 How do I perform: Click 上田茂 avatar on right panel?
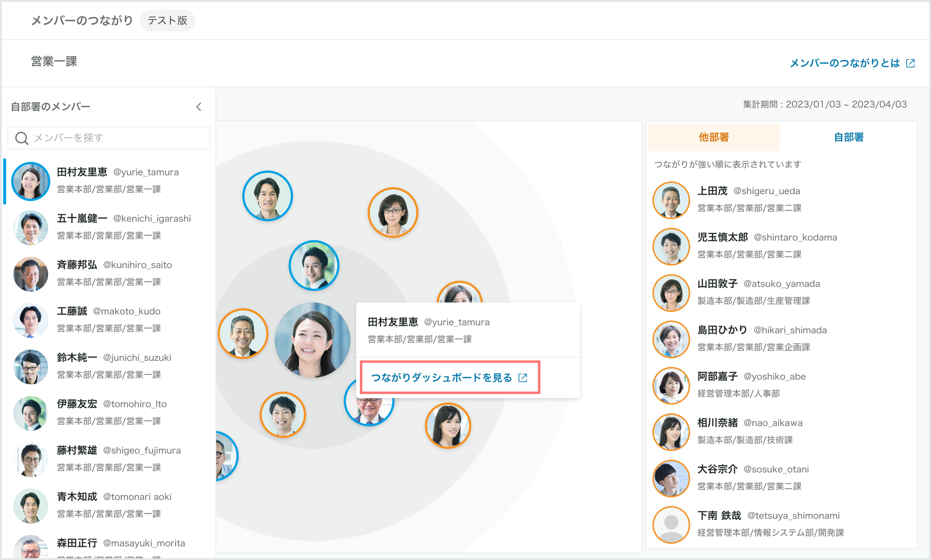tap(671, 200)
